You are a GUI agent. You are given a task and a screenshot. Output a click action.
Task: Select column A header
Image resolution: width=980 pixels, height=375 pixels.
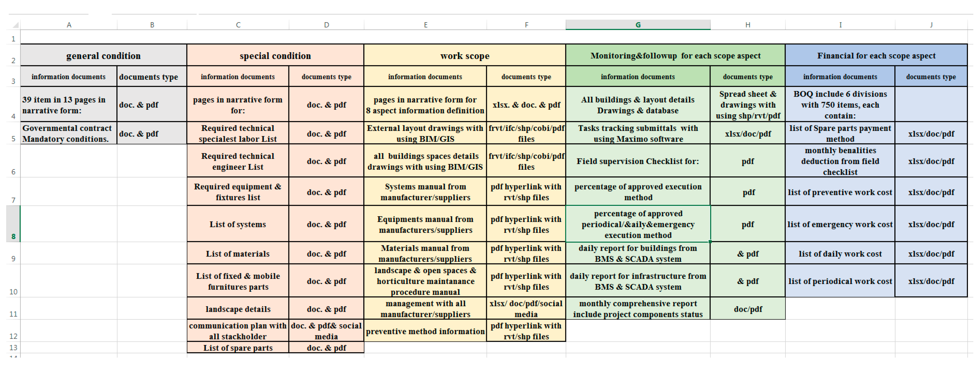69,25
